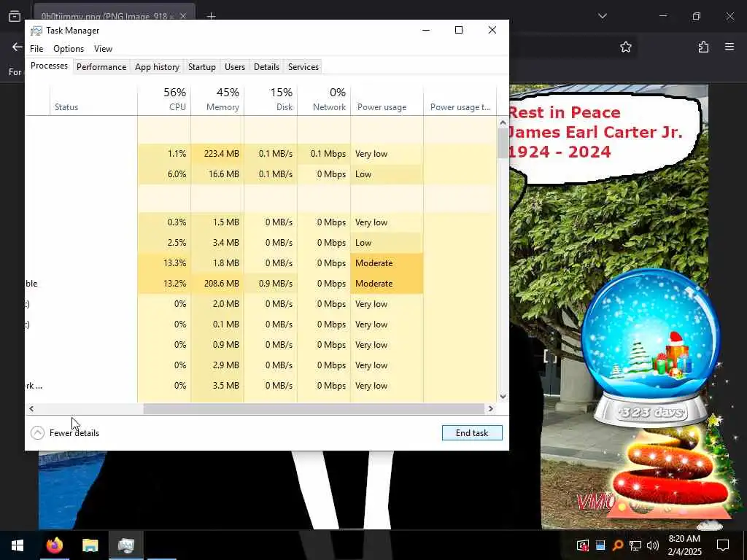Select the process with 13.3% CPU
The image size is (747, 560).
pos(260,262)
